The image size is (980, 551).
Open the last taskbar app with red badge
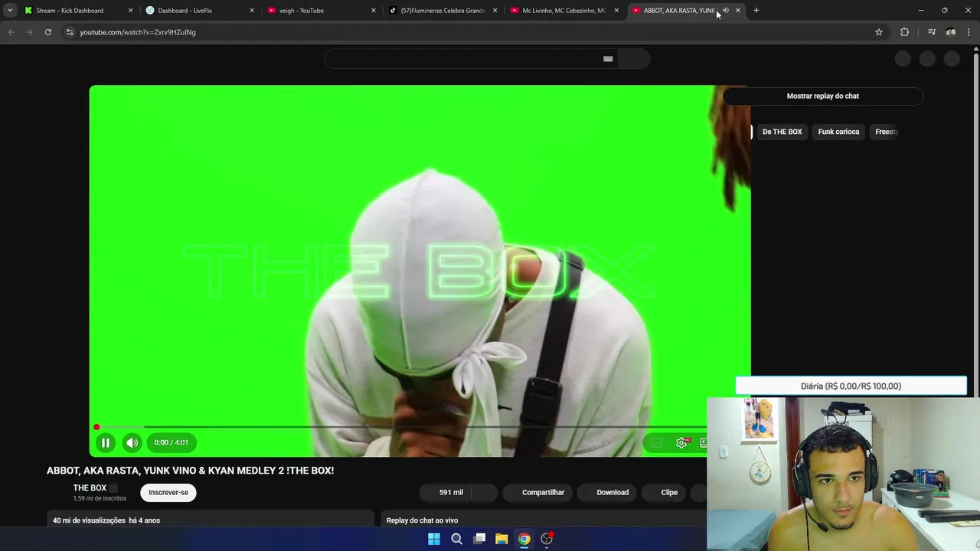click(x=547, y=539)
